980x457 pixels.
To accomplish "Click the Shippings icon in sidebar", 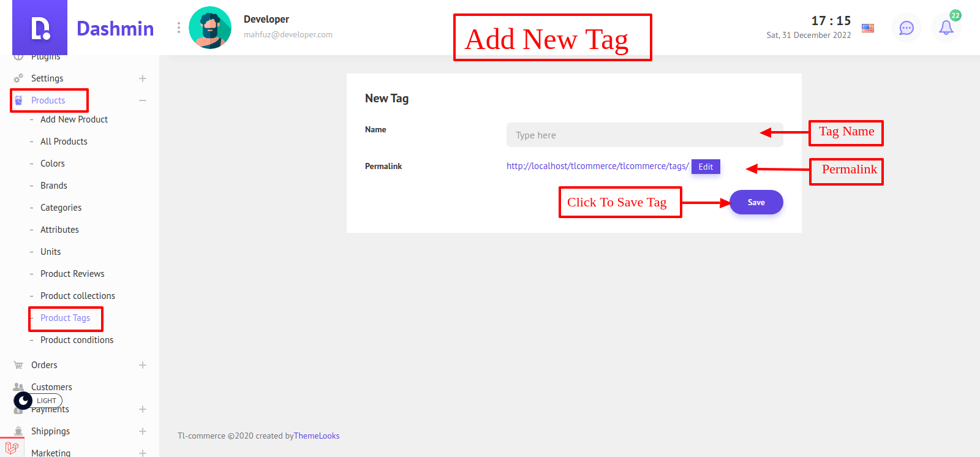I will pos(18,431).
